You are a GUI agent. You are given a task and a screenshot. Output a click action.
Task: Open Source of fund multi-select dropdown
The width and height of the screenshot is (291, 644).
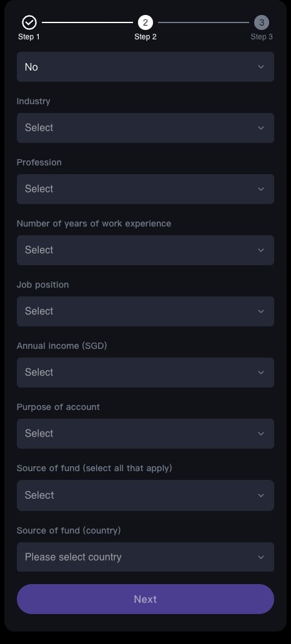(145, 495)
